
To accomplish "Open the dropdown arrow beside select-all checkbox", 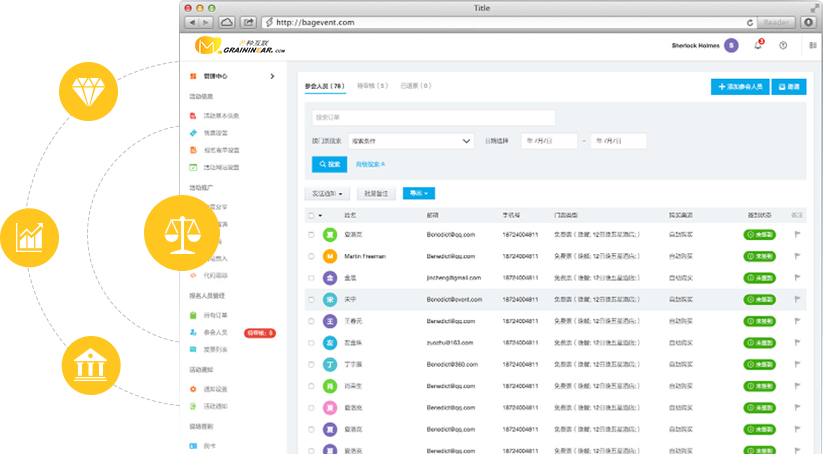I will click(320, 215).
